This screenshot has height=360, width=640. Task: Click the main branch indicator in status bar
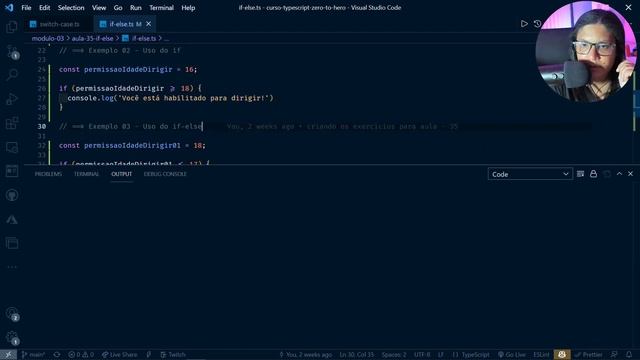coord(33,355)
